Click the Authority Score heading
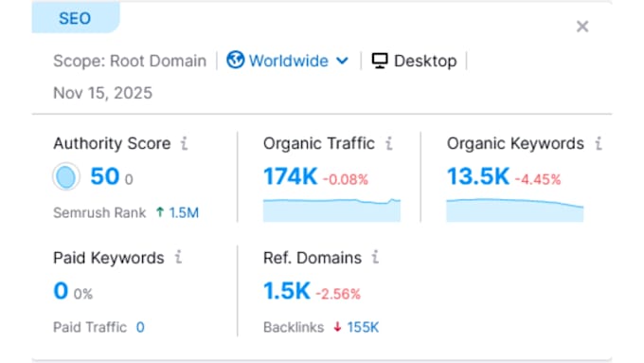 click(112, 143)
